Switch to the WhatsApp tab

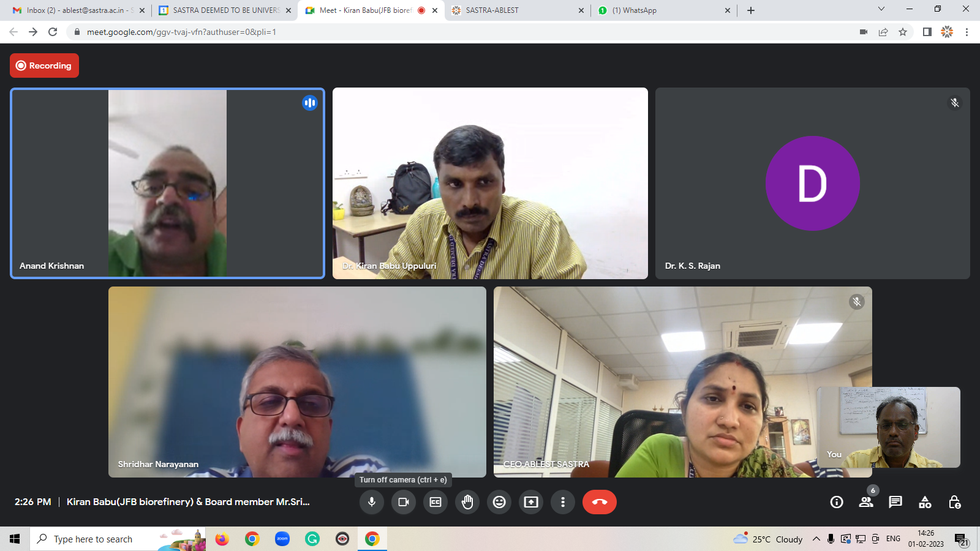pos(661,10)
